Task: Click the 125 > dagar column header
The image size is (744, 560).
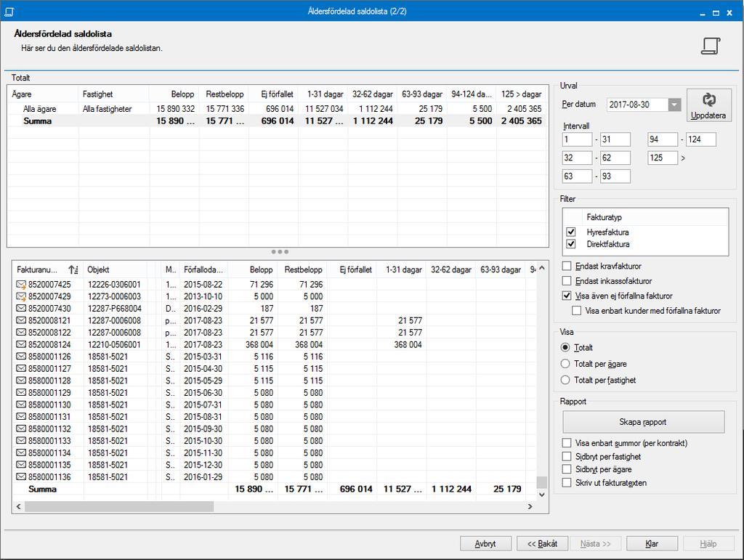Action: [521, 94]
